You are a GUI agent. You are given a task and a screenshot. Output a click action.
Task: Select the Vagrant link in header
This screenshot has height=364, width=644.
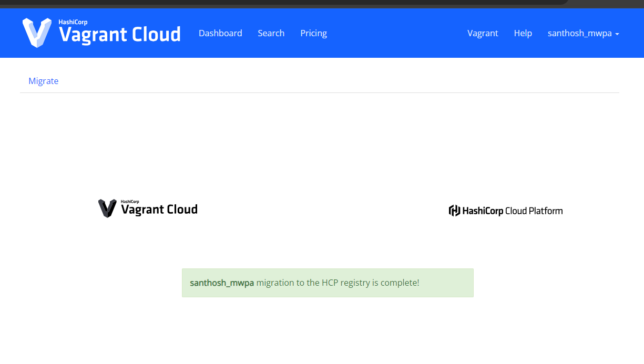pos(483,33)
